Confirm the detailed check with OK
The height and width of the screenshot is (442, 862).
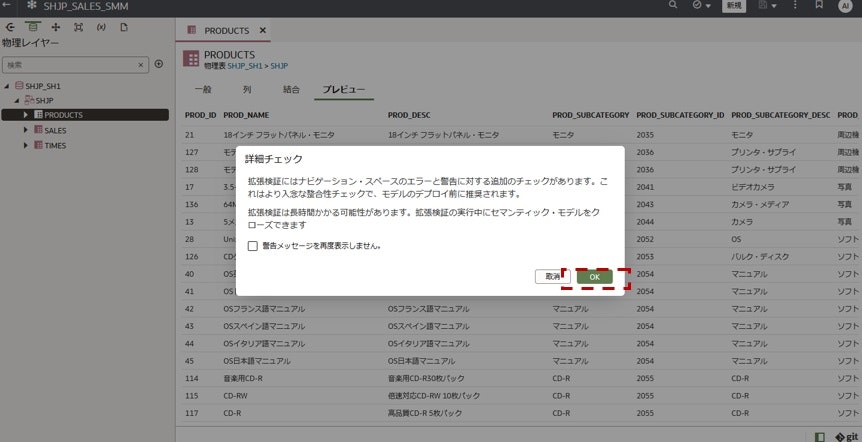594,277
